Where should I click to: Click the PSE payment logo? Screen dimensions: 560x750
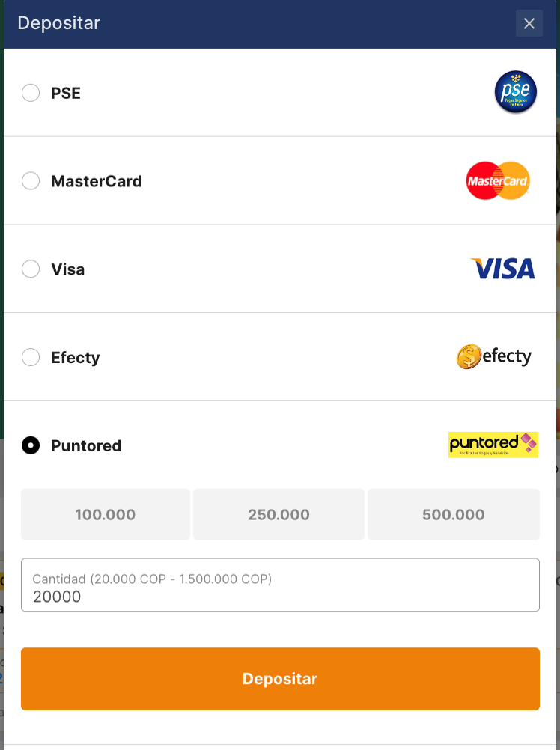516,92
